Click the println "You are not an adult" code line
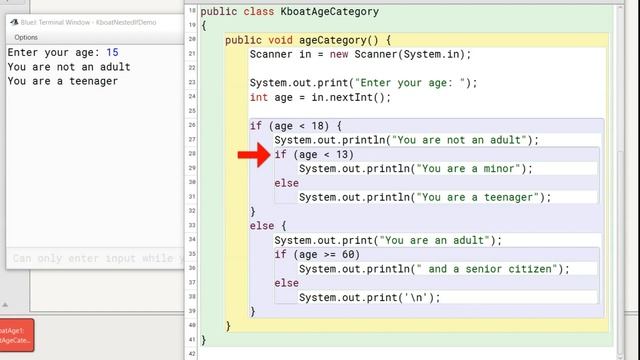 tap(407, 140)
